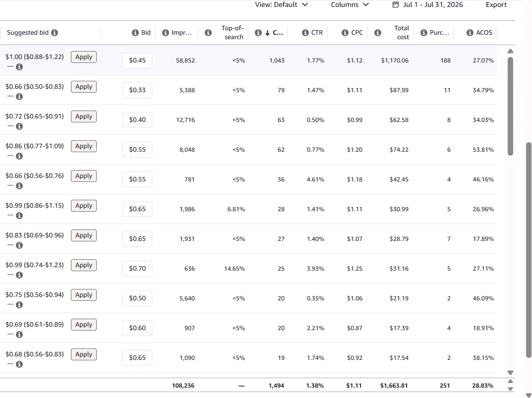The width and height of the screenshot is (532, 398).
Task: Open the View: Default dropdown
Action: click(x=281, y=5)
